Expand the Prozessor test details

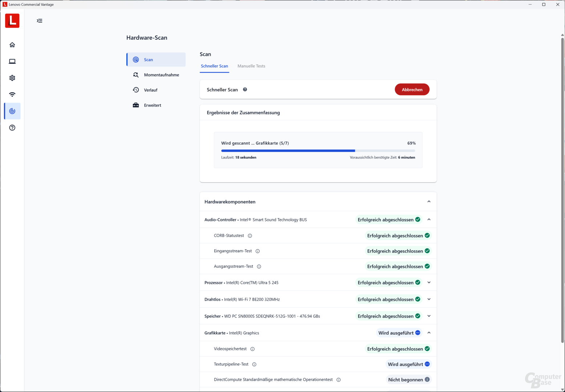click(429, 282)
